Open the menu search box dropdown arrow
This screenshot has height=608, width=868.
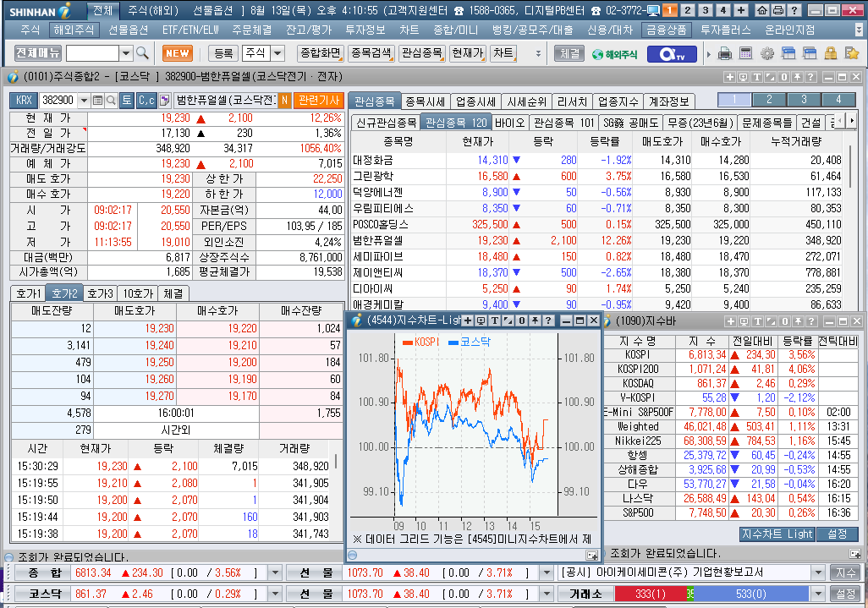126,53
